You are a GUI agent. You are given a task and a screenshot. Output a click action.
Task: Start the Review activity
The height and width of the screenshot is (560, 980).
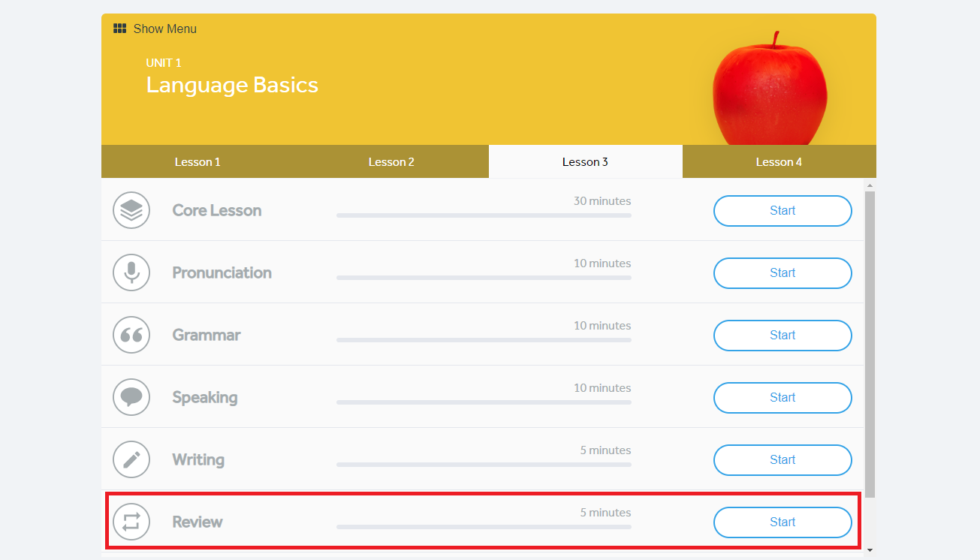(x=782, y=522)
